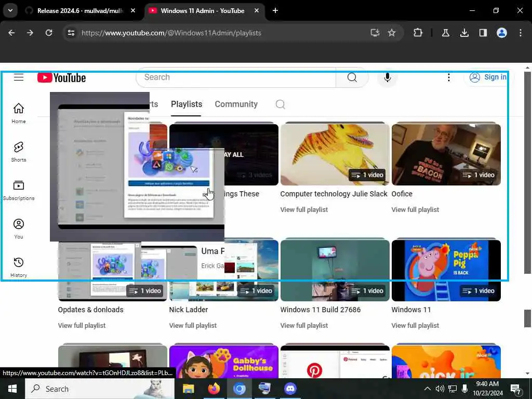Open the site information icon in address bar
Viewport: 532px width, 399px height.
click(71, 33)
